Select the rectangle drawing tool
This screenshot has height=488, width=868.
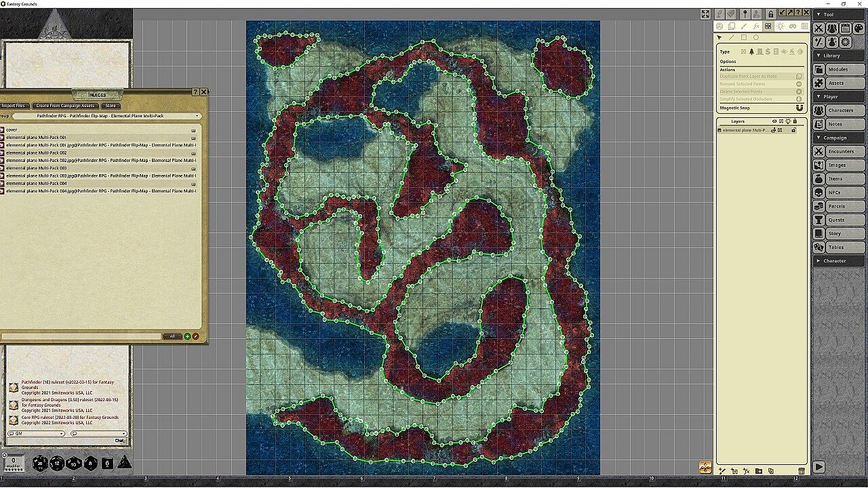pos(744,37)
